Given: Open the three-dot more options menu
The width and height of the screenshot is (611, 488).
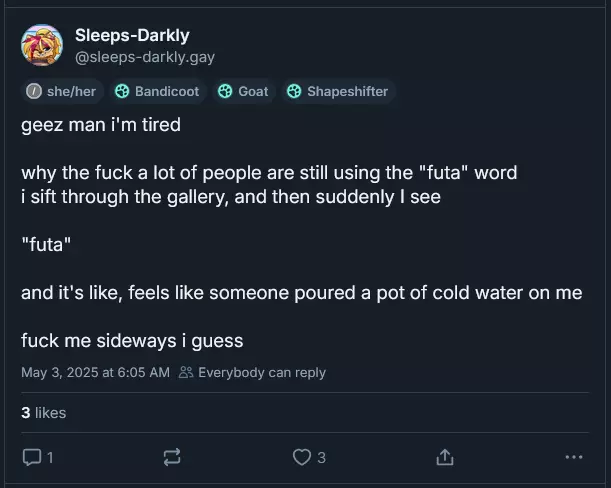Looking at the screenshot, I should 573,457.
